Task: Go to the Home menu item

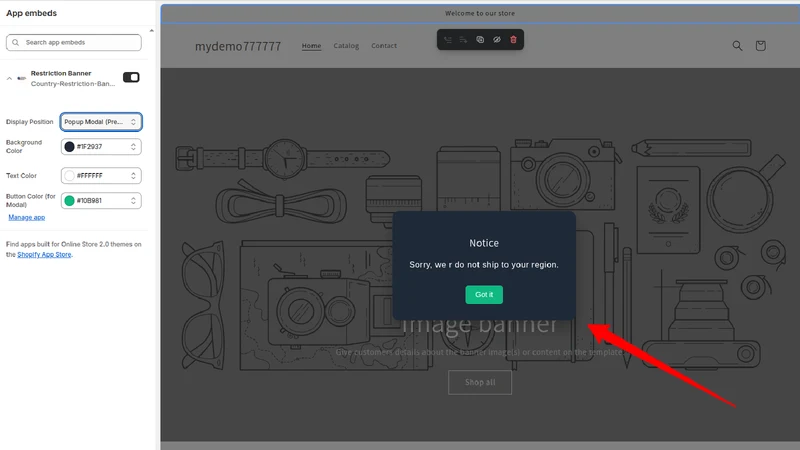Action: tap(311, 45)
